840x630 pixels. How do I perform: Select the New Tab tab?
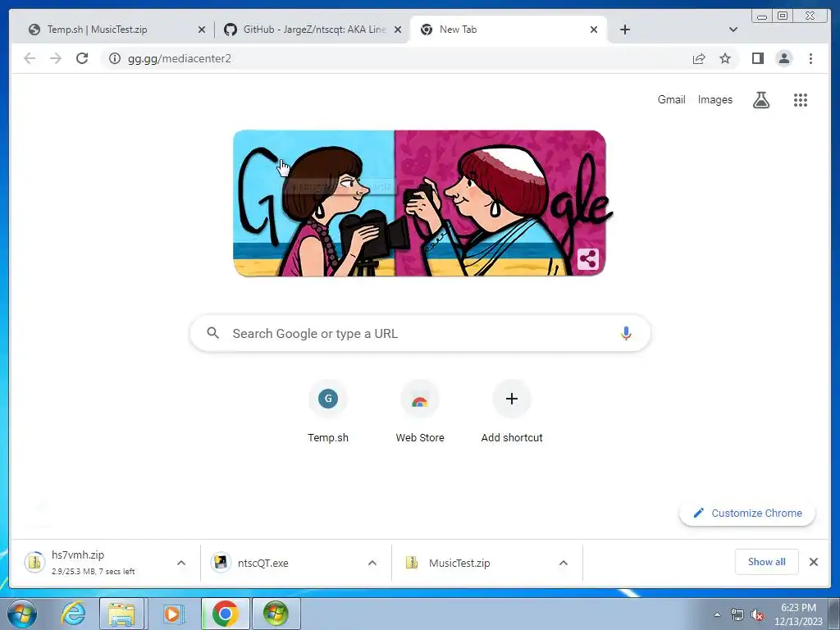coord(509,30)
